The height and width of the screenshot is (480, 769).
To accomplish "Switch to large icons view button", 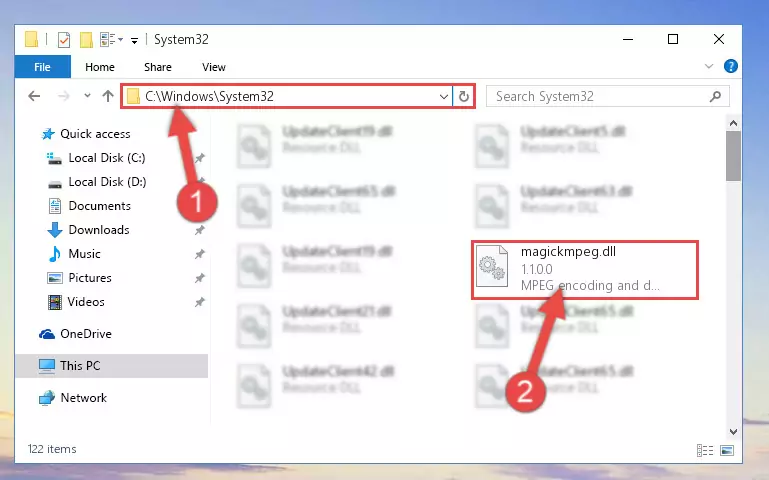I will click(x=727, y=450).
